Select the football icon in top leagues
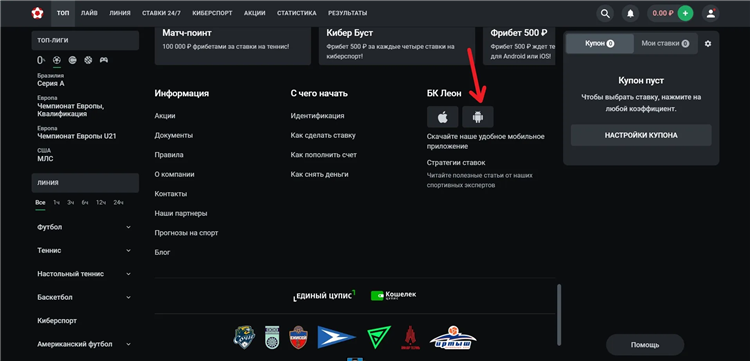 click(57, 60)
